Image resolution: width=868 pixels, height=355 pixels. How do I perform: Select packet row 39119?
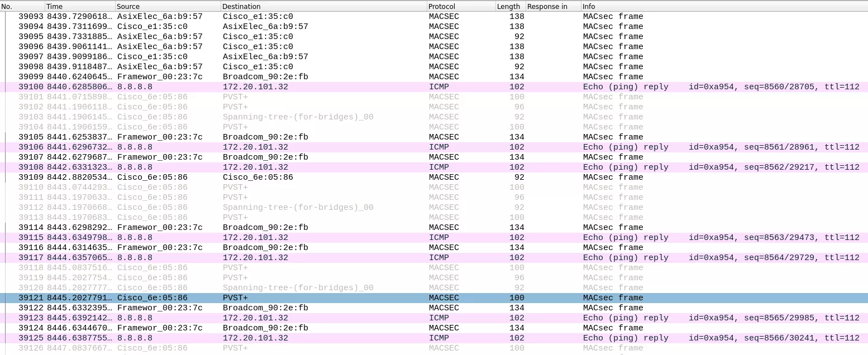pyautogui.click(x=434, y=278)
